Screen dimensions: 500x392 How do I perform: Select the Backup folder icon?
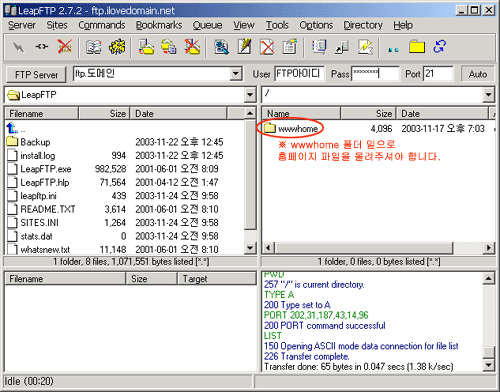(12, 141)
